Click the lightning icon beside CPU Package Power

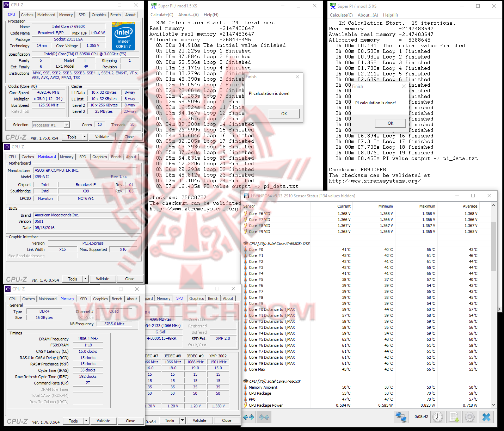246,405
